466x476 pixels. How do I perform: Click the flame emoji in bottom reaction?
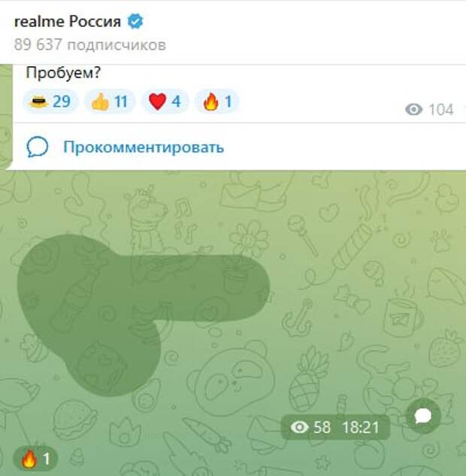point(29,459)
